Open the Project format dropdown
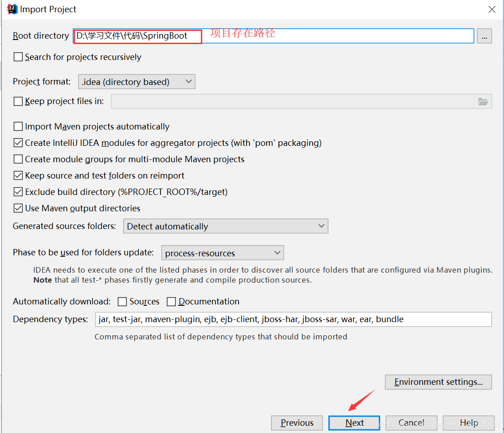 tap(137, 82)
